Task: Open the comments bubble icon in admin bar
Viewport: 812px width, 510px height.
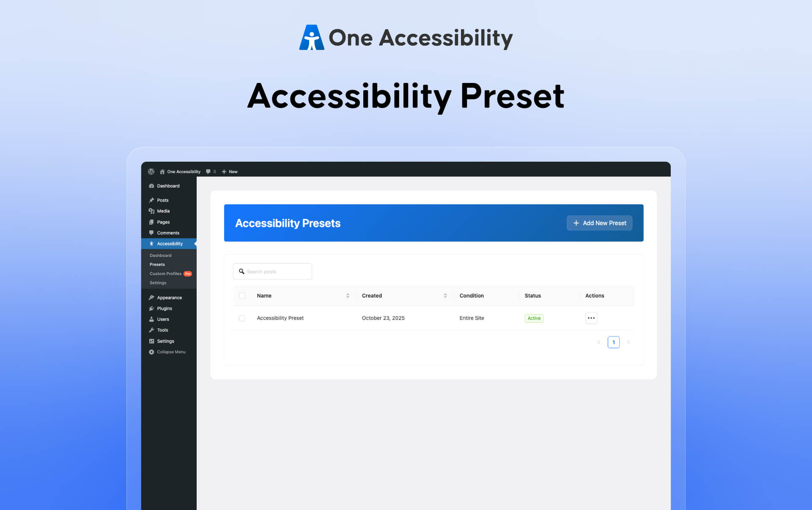Action: coord(208,171)
